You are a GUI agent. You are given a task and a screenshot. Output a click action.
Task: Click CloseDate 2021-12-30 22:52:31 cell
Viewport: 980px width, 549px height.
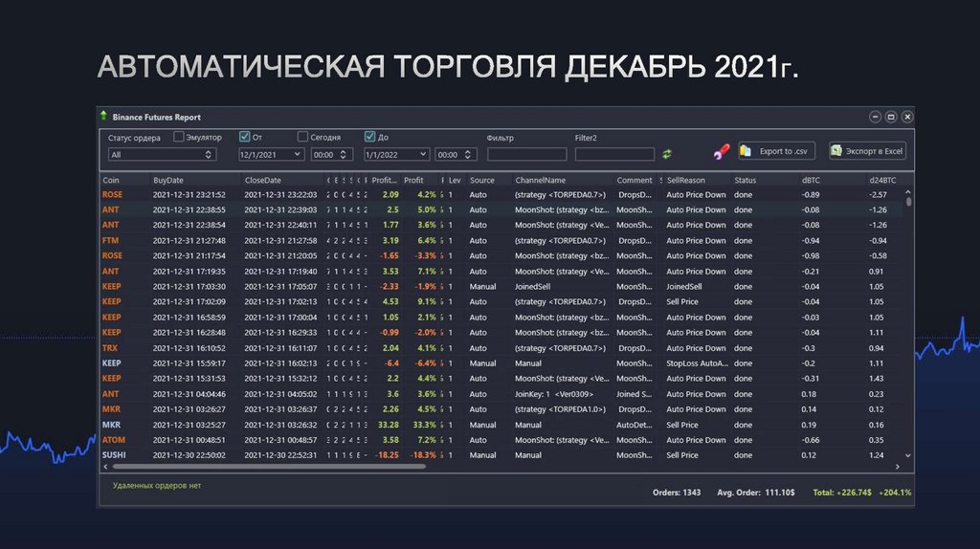click(280, 455)
